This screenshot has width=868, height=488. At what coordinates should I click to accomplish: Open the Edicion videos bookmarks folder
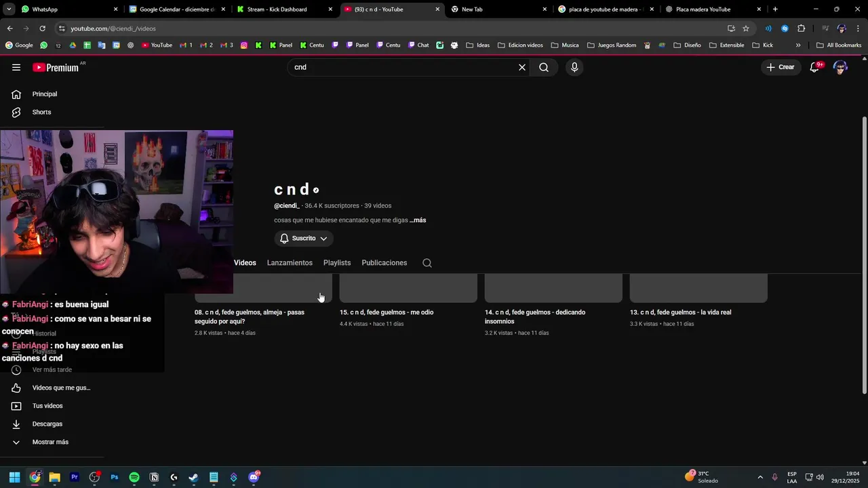(520, 45)
